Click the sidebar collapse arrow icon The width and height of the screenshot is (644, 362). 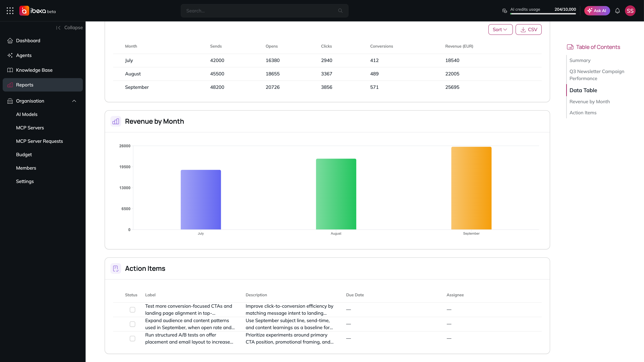pos(59,28)
